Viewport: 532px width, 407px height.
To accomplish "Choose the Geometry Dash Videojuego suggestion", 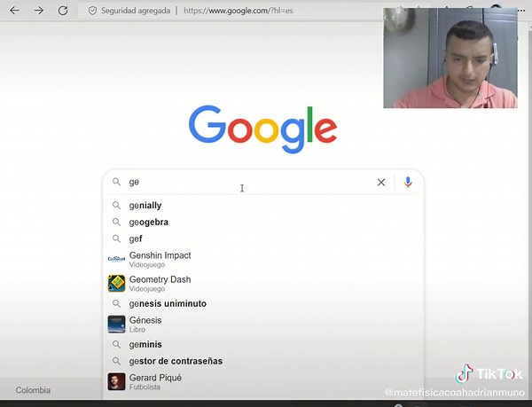I will click(x=263, y=284).
